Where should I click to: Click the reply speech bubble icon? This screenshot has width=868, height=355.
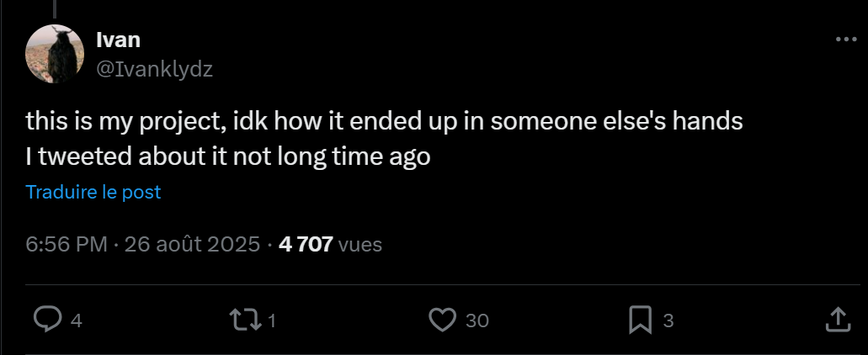[48, 319]
